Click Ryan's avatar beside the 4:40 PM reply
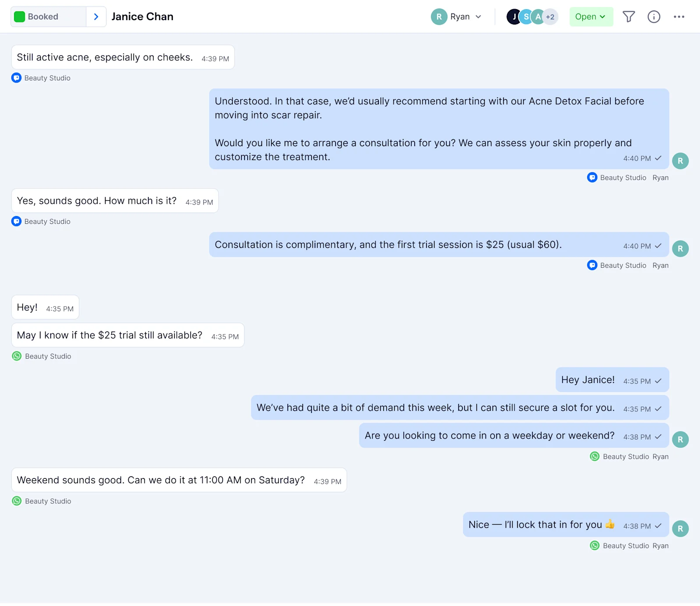The height and width of the screenshot is (606, 700). [680, 161]
